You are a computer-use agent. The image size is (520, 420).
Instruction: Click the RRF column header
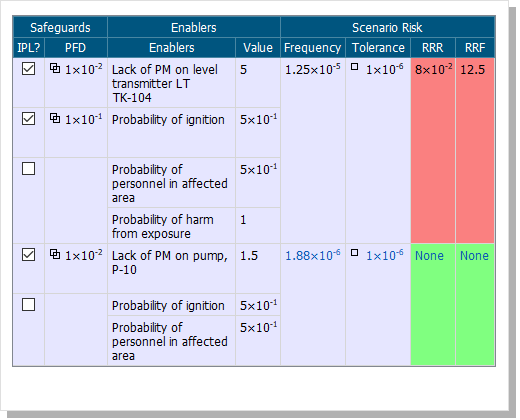point(475,48)
